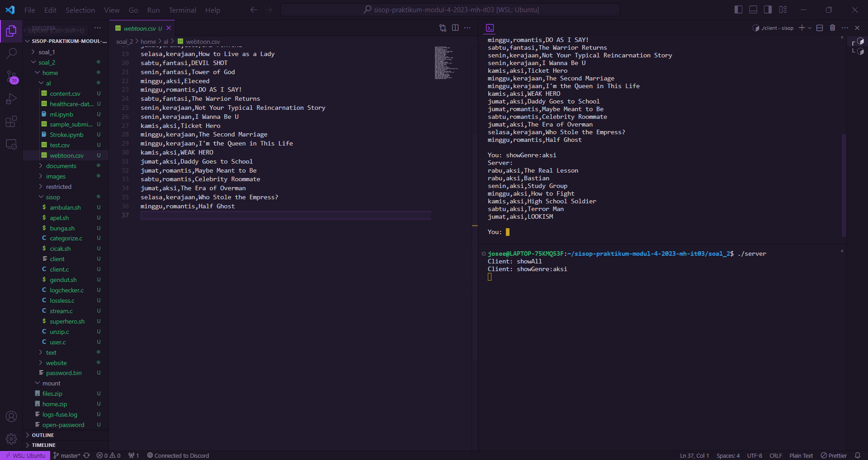The height and width of the screenshot is (460, 868).
Task: Open Customize Layout options
Action: click(x=783, y=9)
